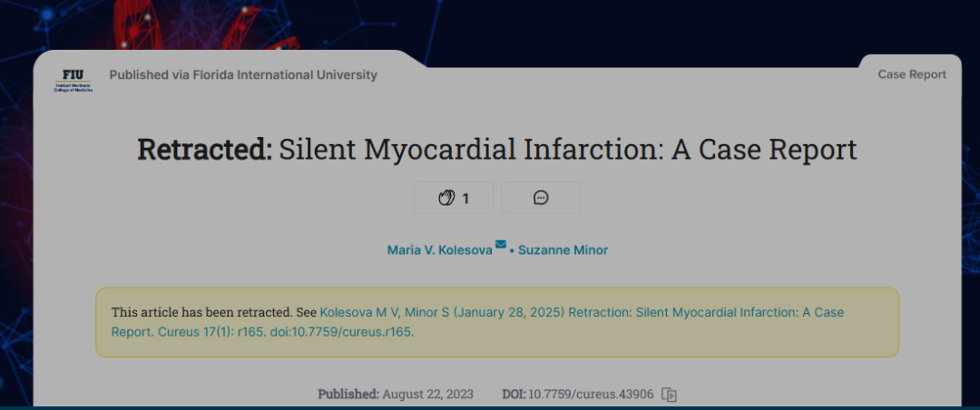Click the bold Retracted label in title

205,150
